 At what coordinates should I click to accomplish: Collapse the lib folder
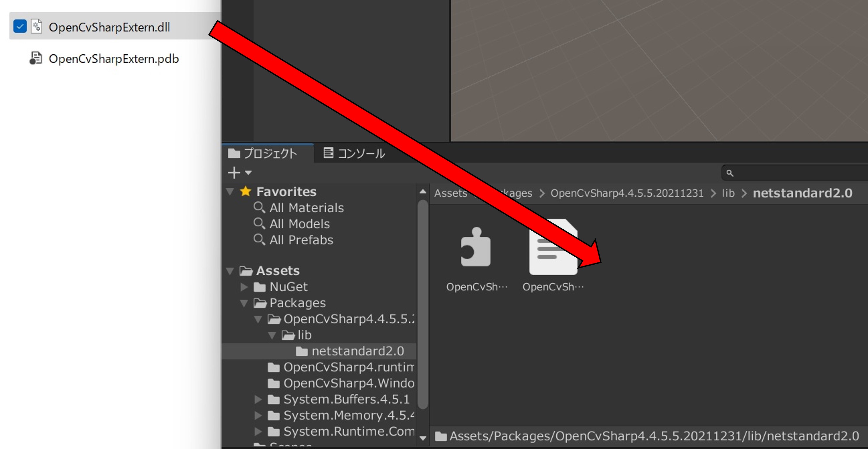coord(272,335)
